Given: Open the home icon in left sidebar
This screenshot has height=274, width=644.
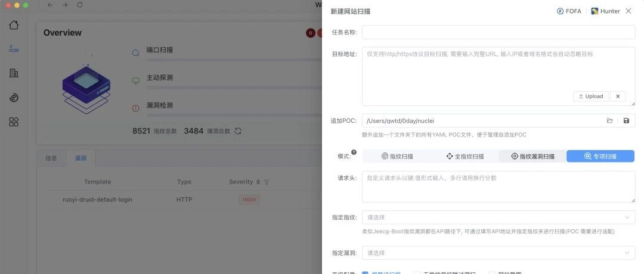Looking at the screenshot, I should (x=14, y=25).
